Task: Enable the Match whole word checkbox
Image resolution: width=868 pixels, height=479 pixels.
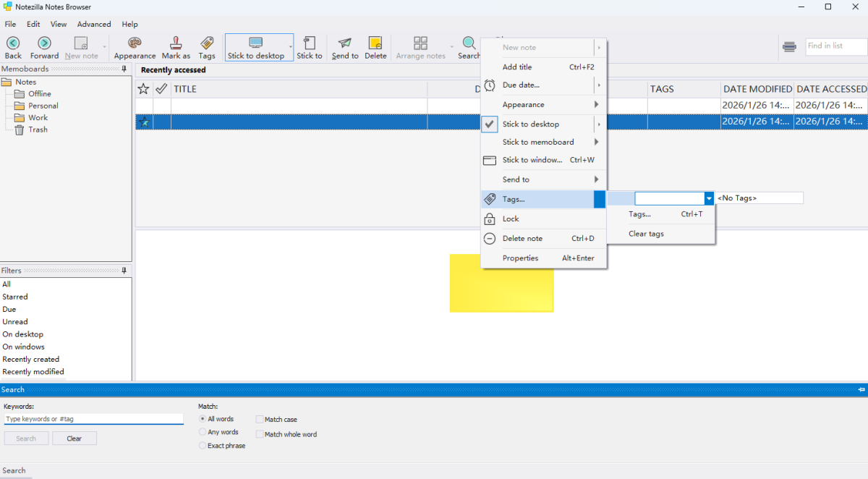Action: [x=260, y=435]
